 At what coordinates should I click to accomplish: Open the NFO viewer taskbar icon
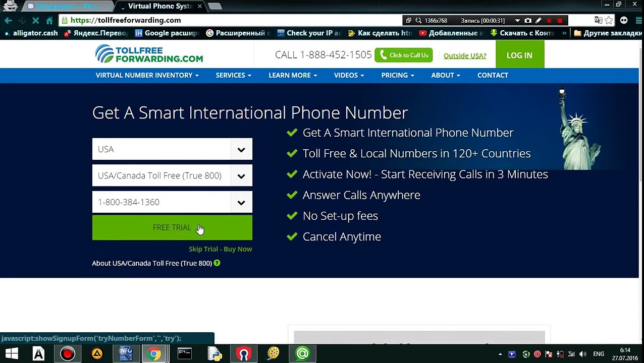click(126, 354)
